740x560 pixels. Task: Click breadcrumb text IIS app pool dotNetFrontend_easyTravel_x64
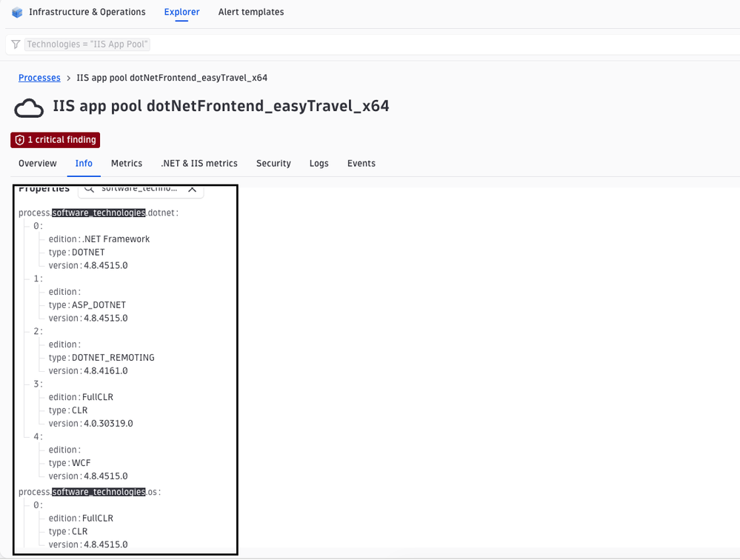(x=172, y=78)
